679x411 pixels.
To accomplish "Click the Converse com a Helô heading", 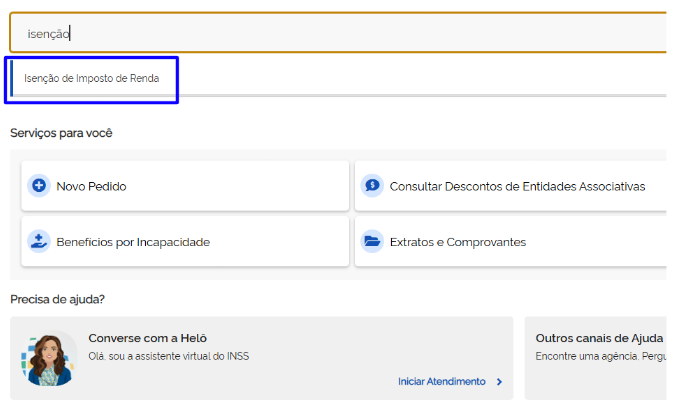I will [147, 338].
